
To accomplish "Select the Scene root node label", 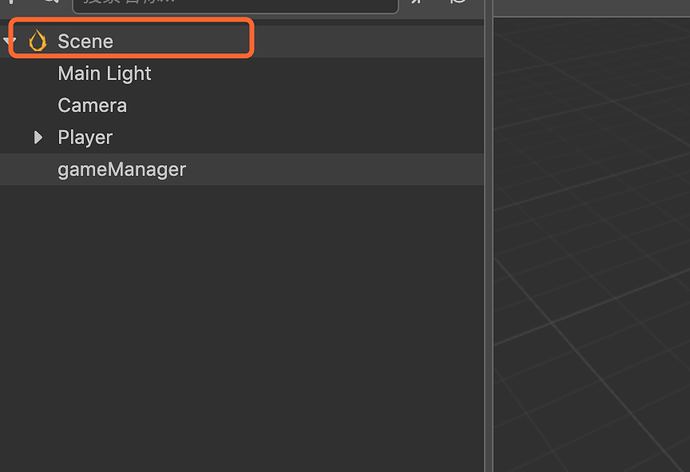I will click(85, 41).
